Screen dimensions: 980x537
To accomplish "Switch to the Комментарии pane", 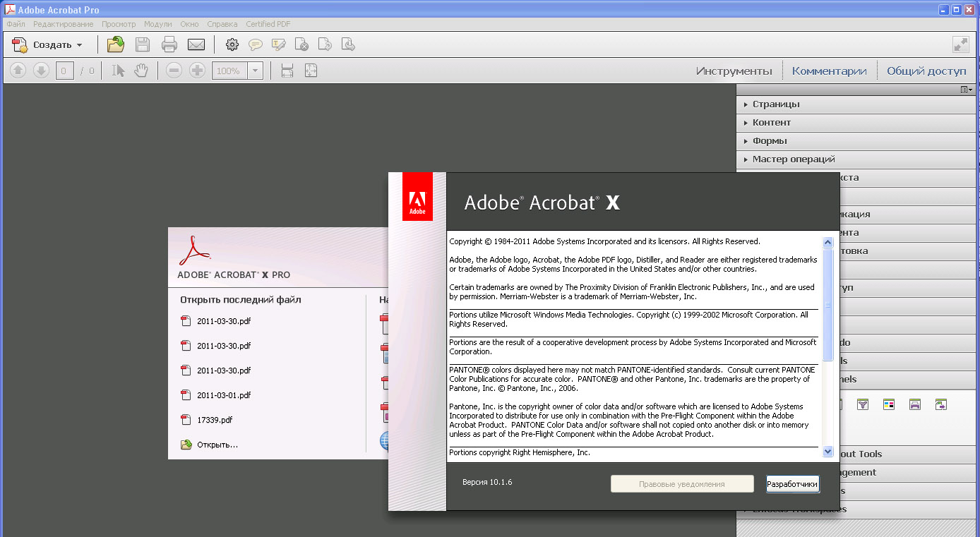I will pyautogui.click(x=829, y=71).
